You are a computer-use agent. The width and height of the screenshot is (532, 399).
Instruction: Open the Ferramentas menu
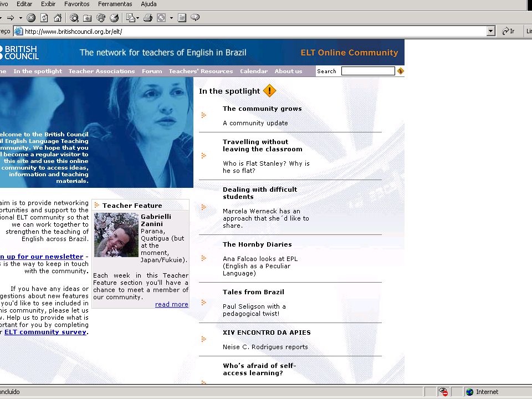click(x=115, y=4)
